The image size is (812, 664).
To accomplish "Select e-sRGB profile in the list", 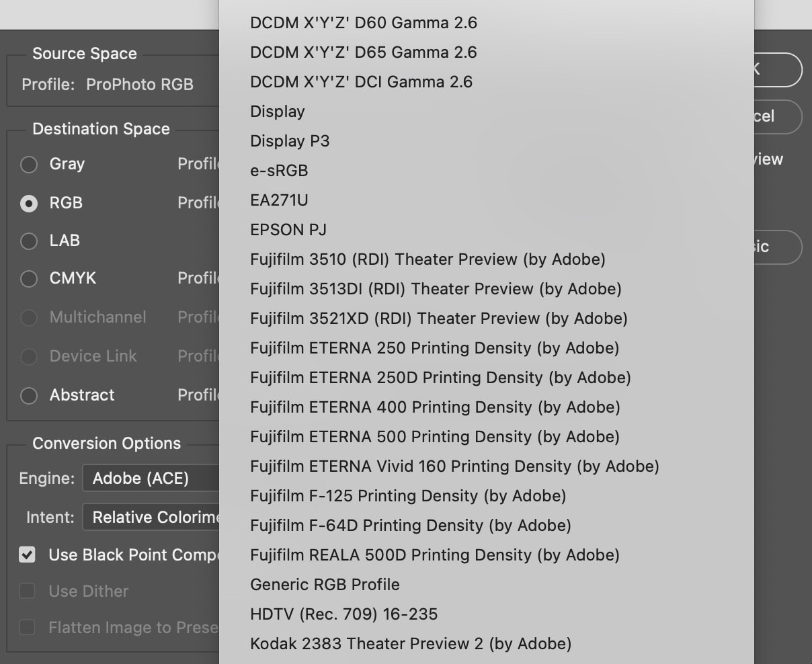I will tap(279, 171).
